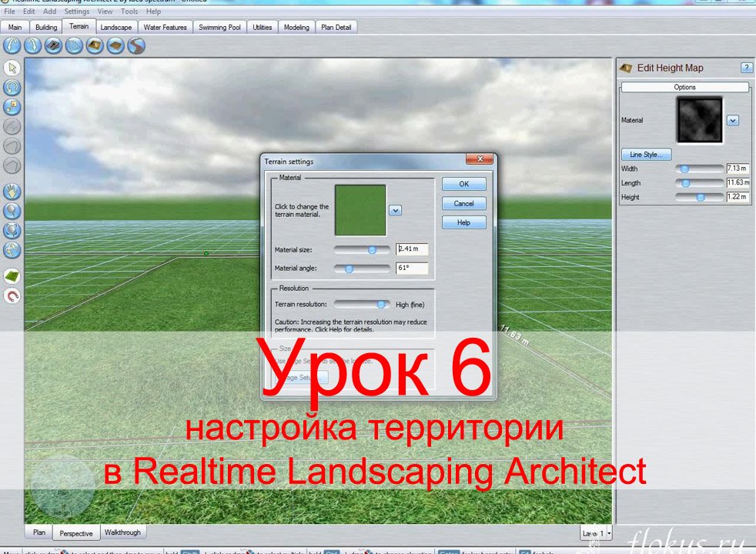Open the File menu
This screenshot has width=756, height=554.
click(x=10, y=11)
